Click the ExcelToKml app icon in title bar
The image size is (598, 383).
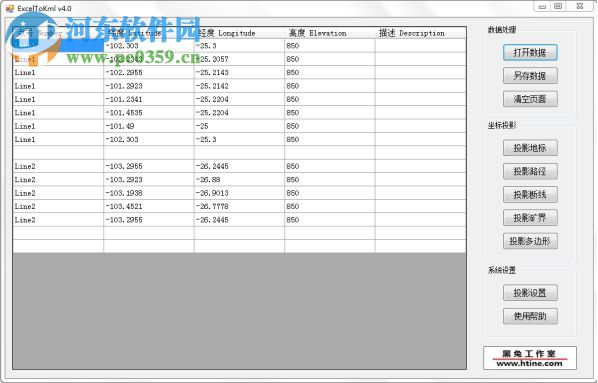pyautogui.click(x=10, y=8)
